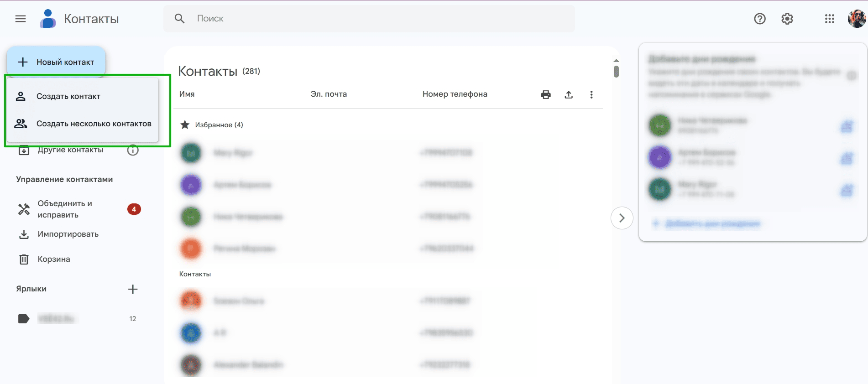Click the Избранное (4) section label

(219, 125)
